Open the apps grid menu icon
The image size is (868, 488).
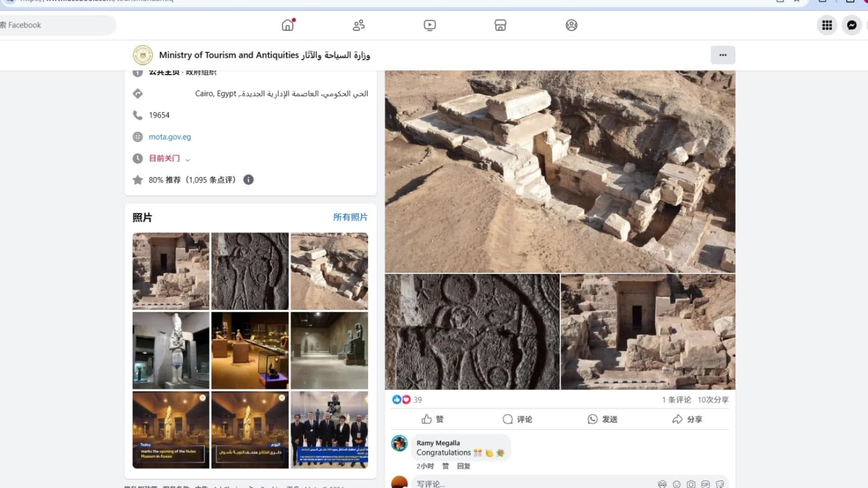pyautogui.click(x=827, y=25)
